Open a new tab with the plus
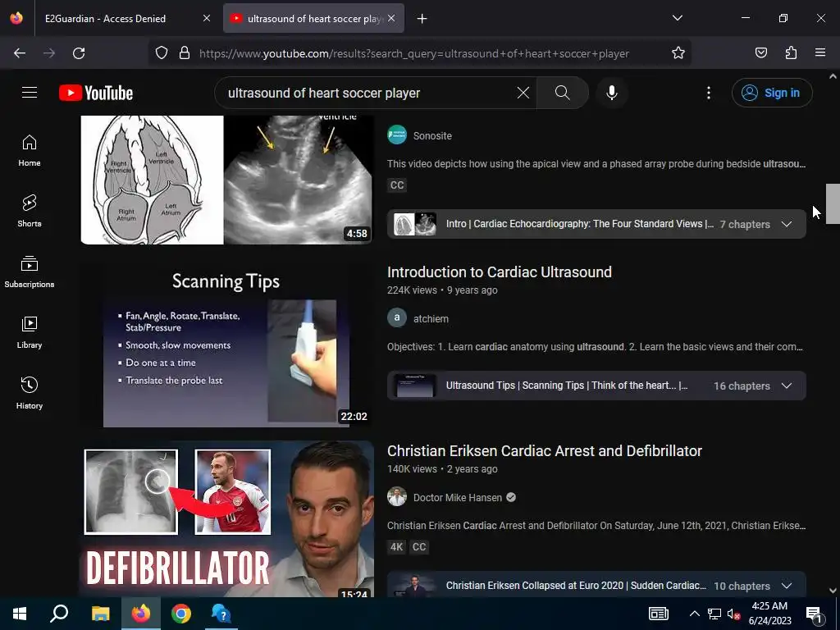The width and height of the screenshot is (840, 630). pos(422,19)
